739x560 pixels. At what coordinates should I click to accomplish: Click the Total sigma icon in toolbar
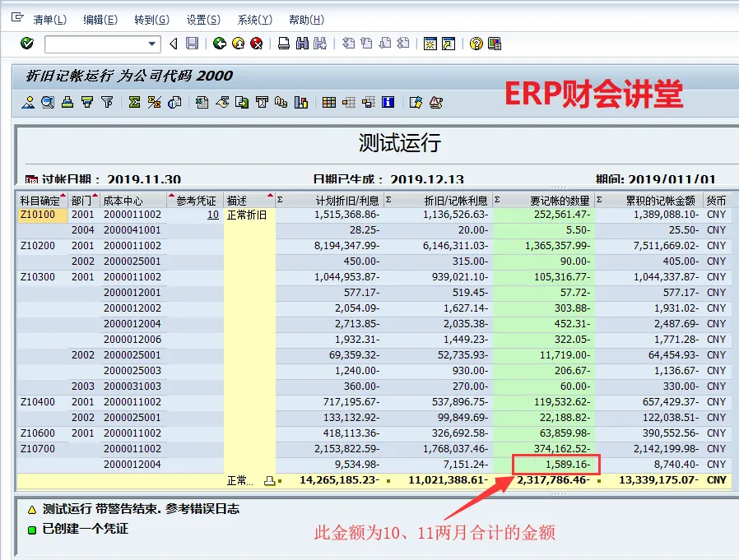[x=134, y=102]
